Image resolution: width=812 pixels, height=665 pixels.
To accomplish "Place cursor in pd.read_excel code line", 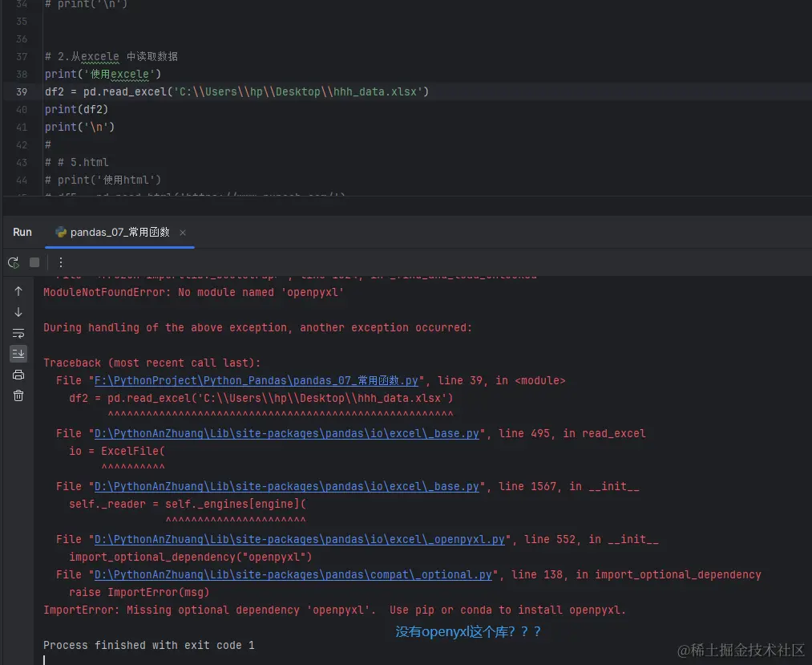I will coord(236,91).
